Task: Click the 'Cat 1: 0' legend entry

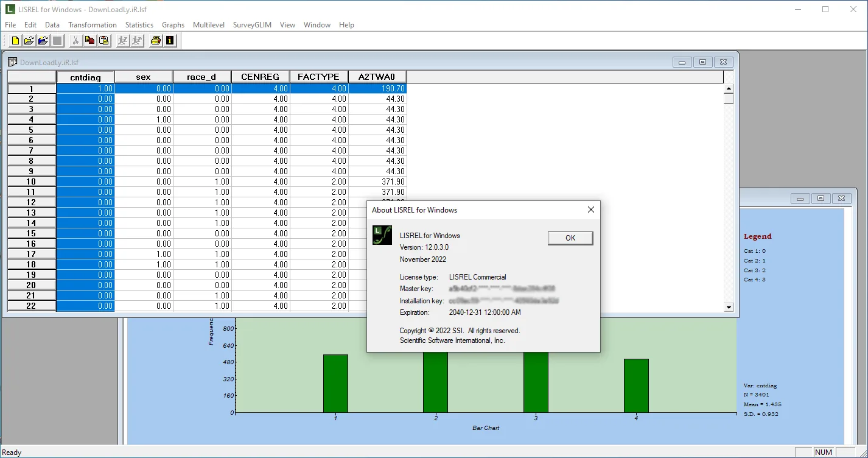Action: pos(755,250)
